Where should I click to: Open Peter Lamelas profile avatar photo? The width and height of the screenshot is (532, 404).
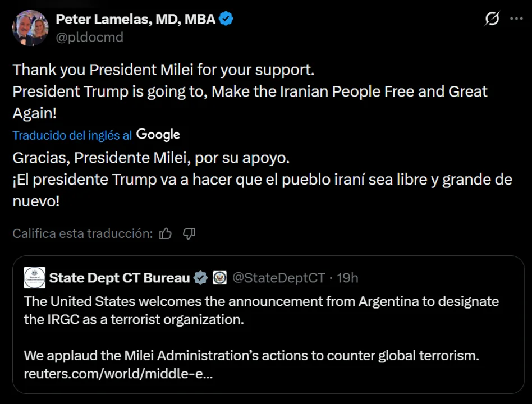30,28
